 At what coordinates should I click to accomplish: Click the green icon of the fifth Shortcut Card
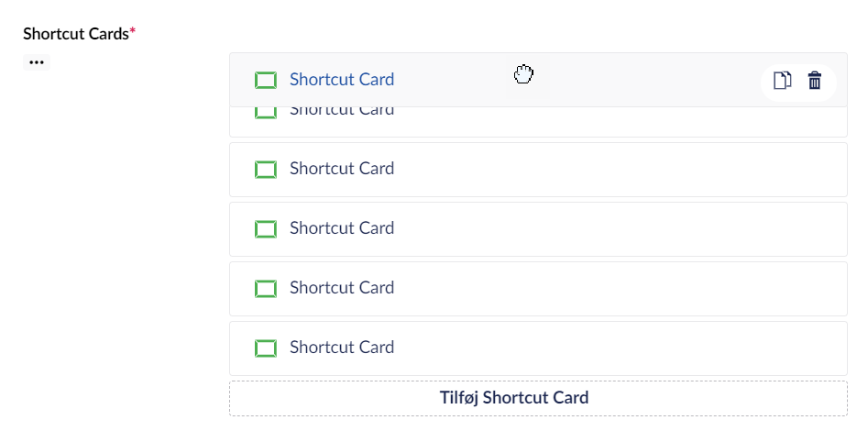[x=265, y=289]
